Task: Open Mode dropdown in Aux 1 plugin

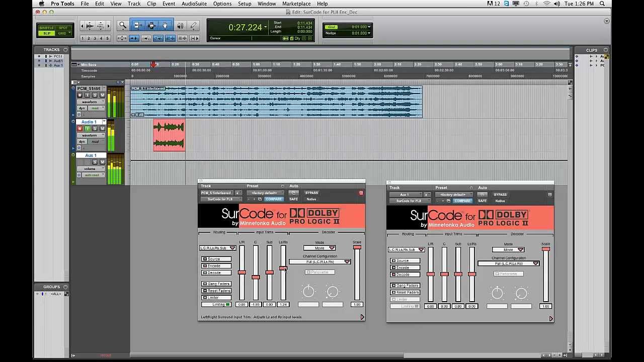Action: 508,250
